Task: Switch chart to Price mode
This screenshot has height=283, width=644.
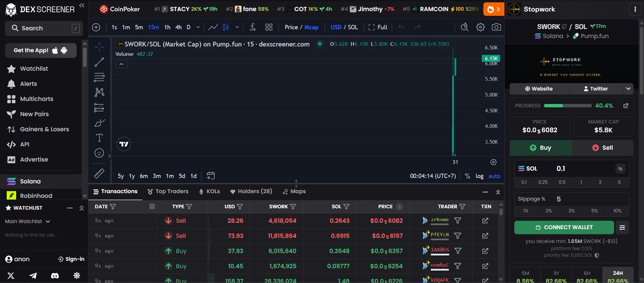Action: (x=291, y=27)
